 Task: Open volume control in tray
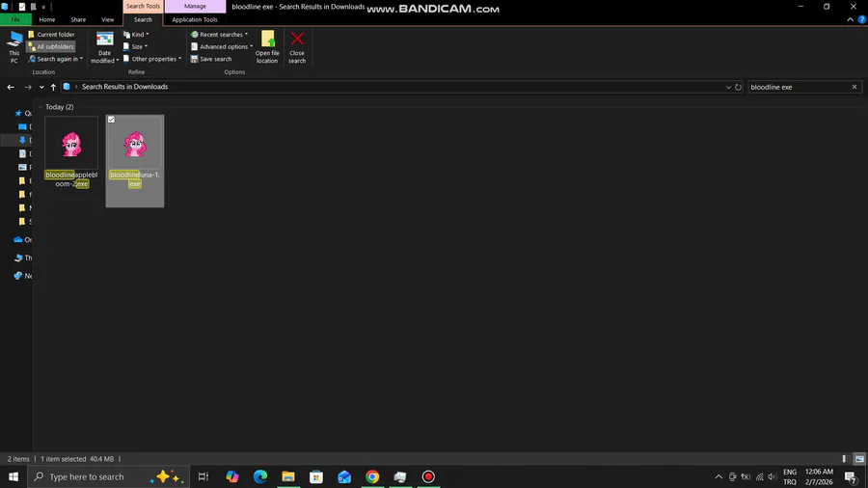773,476
